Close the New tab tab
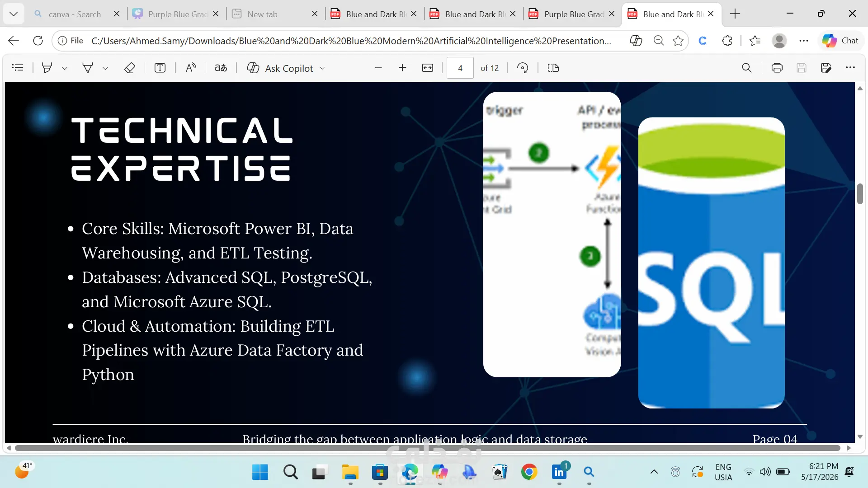 [315, 14]
